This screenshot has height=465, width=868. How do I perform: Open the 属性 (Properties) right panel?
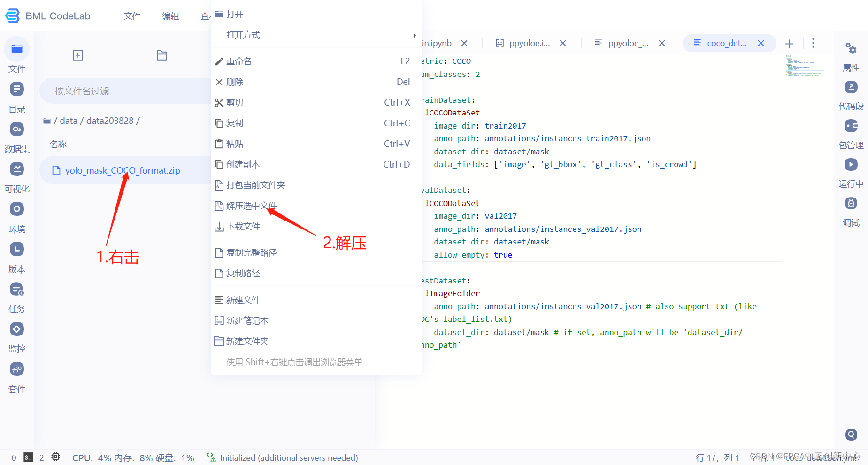pyautogui.click(x=851, y=57)
